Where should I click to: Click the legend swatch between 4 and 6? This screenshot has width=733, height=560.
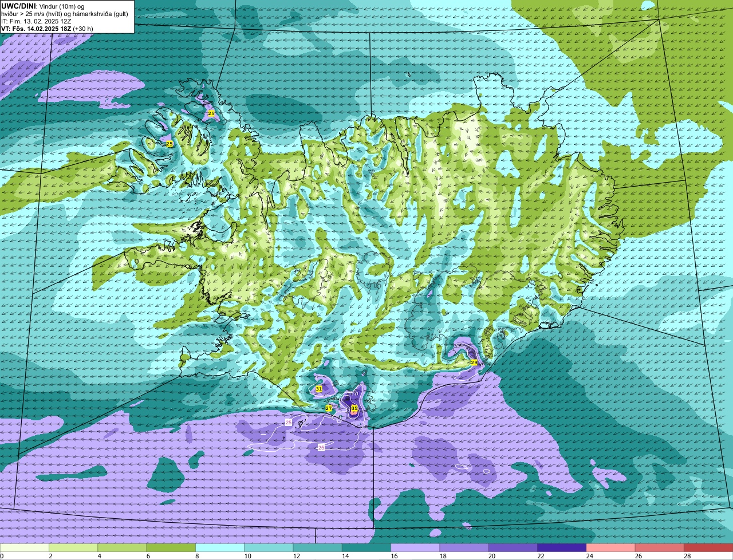tap(122, 547)
